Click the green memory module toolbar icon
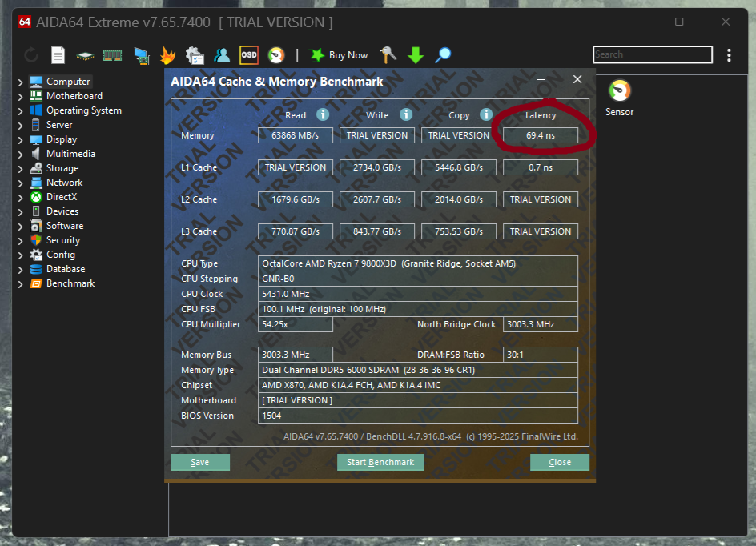This screenshot has height=546, width=756. pyautogui.click(x=112, y=55)
